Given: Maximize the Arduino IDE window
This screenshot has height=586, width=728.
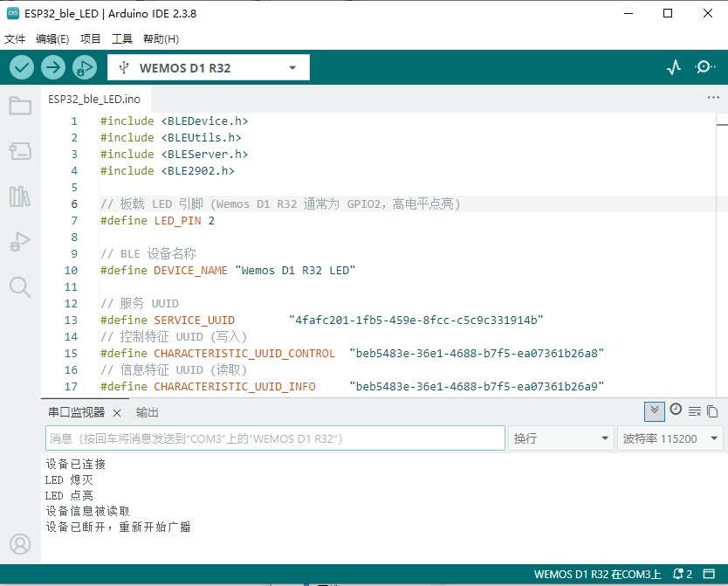Looking at the screenshot, I should 668,13.
